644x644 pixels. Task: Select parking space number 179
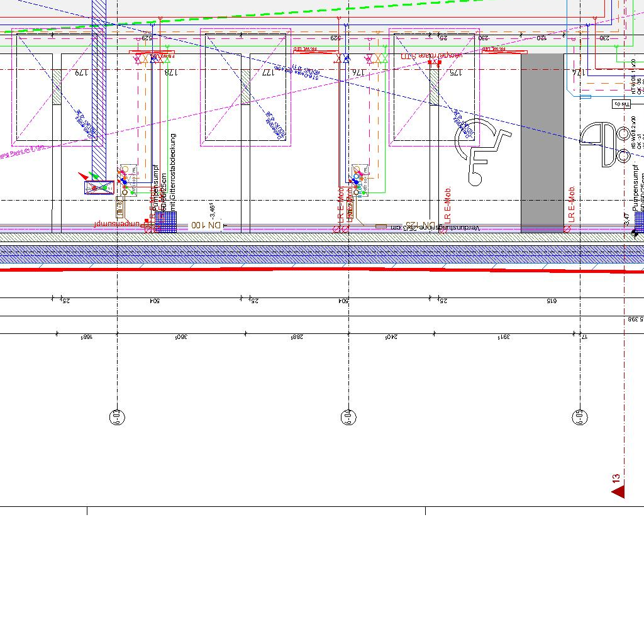[x=81, y=73]
